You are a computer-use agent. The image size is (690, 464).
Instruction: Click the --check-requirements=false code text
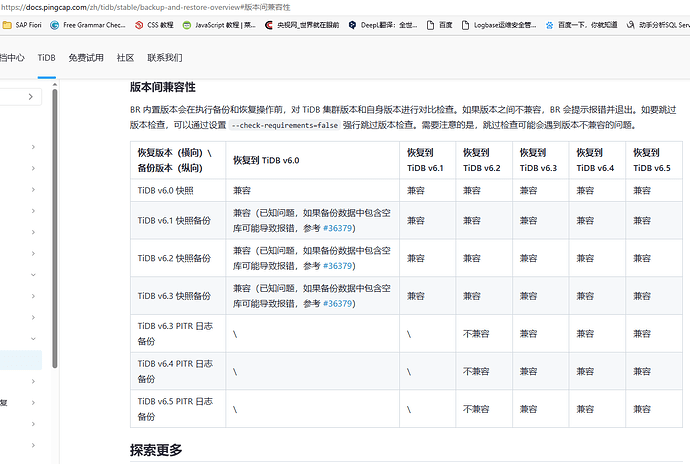click(285, 125)
